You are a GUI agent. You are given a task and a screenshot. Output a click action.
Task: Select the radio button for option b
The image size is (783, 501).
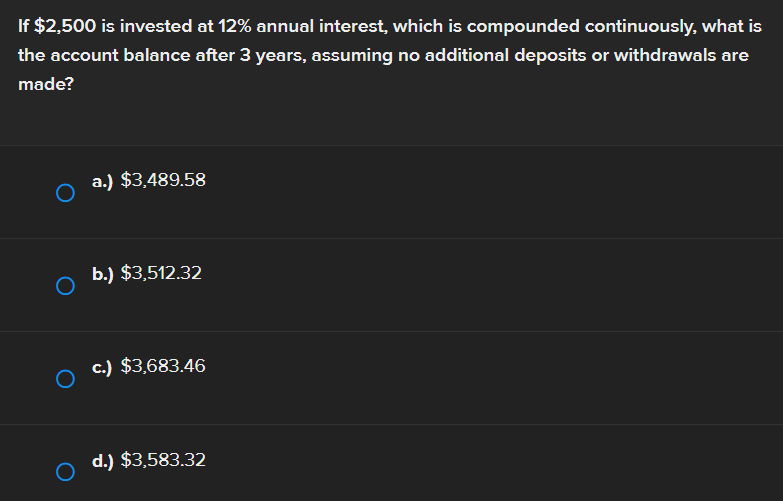click(x=65, y=286)
